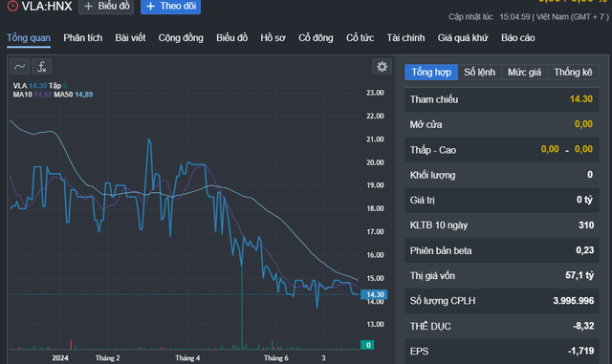This screenshot has width=612, height=364.
Task: Click the clock icon beside VLA:HNX
Action: pyautogui.click(x=12, y=6)
